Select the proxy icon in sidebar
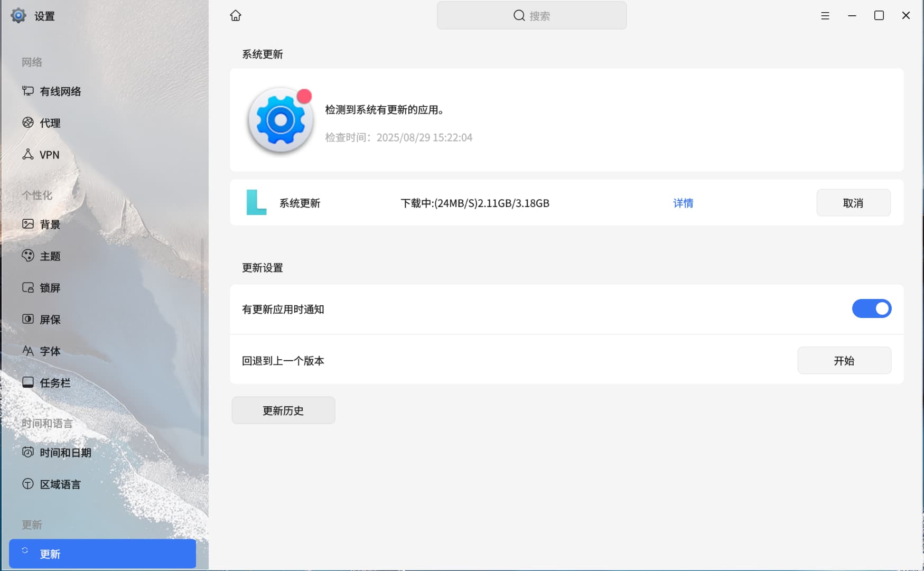This screenshot has height=571, width=924. click(28, 123)
